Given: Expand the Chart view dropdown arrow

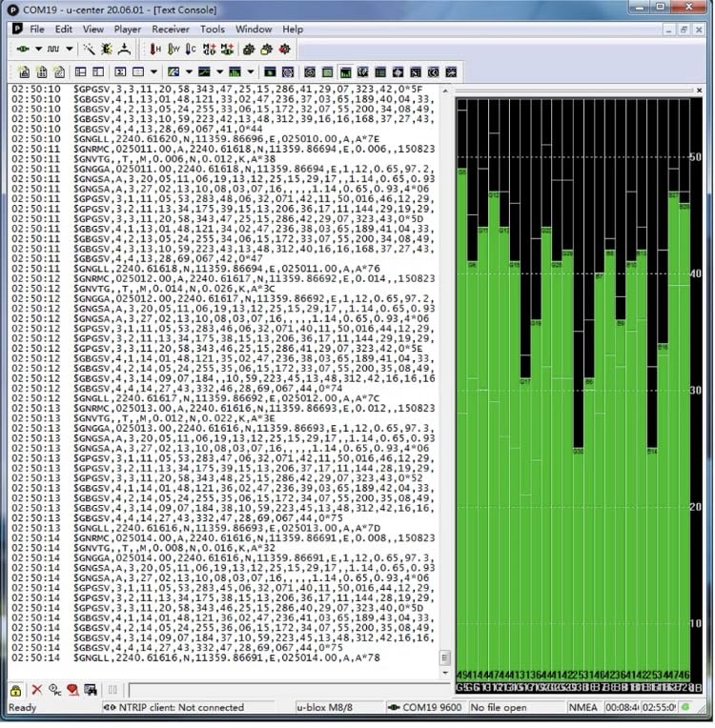Looking at the screenshot, I should coord(220,72).
